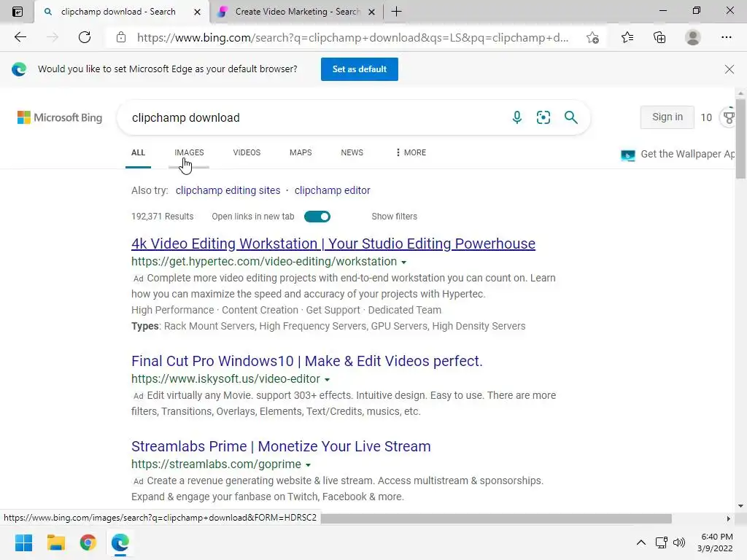Select the ALL results tab
747x560 pixels.
[x=138, y=152]
